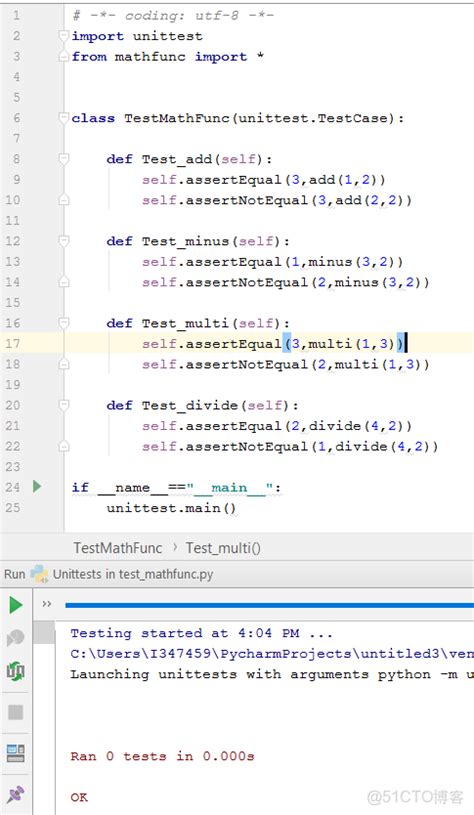Collapse the Test_add method fold marker

click(63, 159)
